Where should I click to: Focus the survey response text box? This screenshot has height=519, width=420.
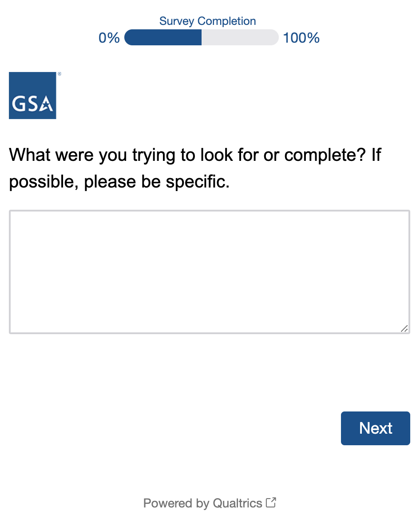tap(209, 271)
